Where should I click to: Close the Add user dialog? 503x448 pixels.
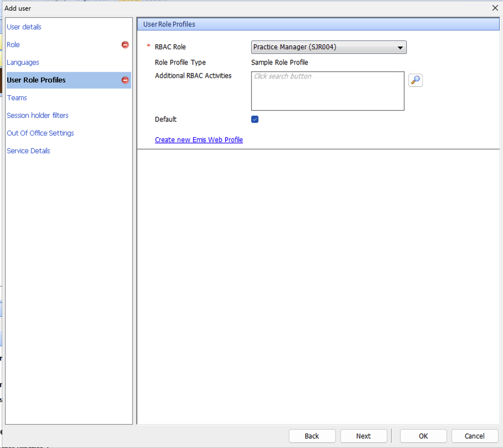(495, 8)
